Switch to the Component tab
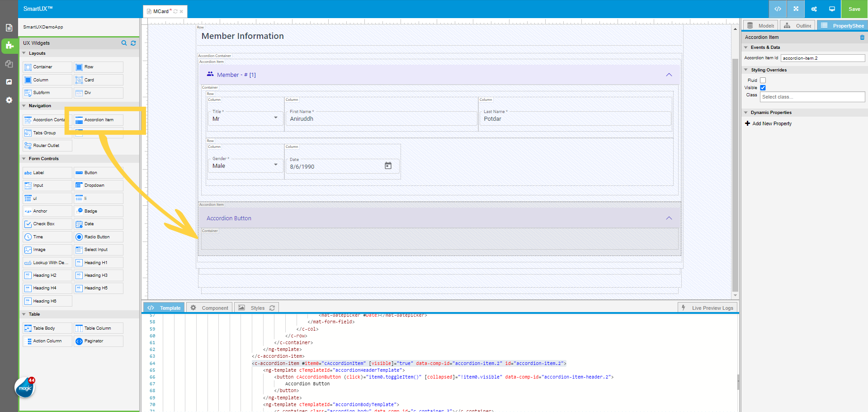Screen dimensions: 868x412 (210, 308)
